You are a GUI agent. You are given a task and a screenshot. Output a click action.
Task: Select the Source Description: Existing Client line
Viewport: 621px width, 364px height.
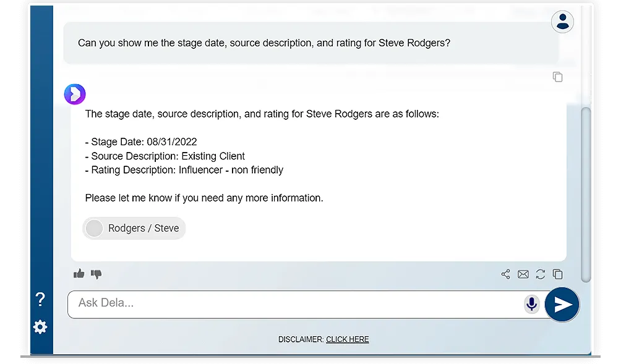tap(165, 156)
